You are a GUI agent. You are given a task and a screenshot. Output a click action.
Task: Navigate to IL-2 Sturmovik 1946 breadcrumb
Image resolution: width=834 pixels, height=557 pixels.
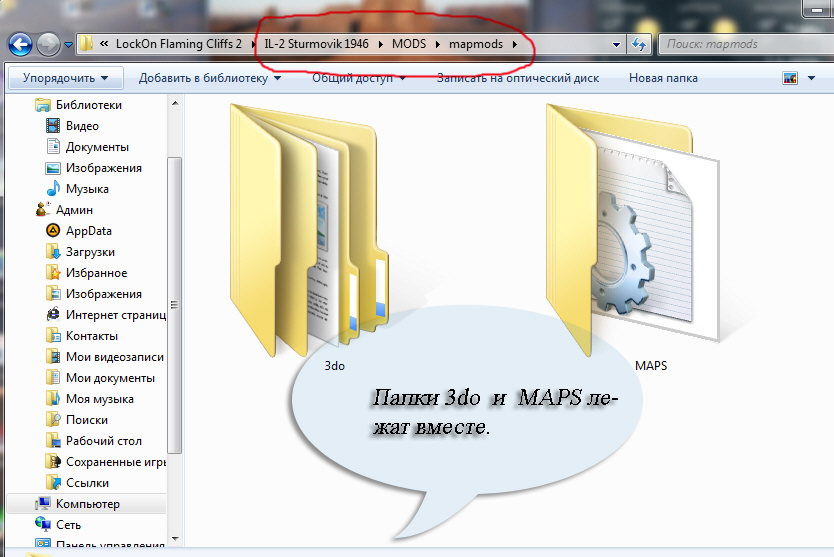[316, 44]
